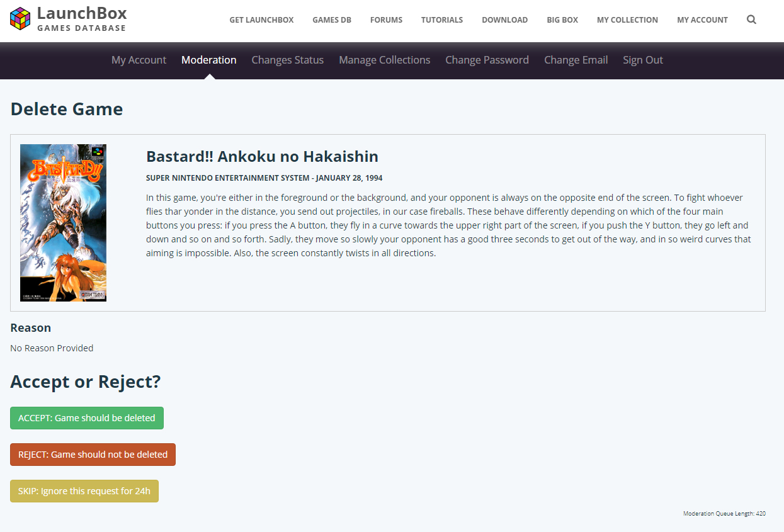Open the GET LAUNCHBOX page
The height and width of the screenshot is (532, 784).
pos(261,20)
